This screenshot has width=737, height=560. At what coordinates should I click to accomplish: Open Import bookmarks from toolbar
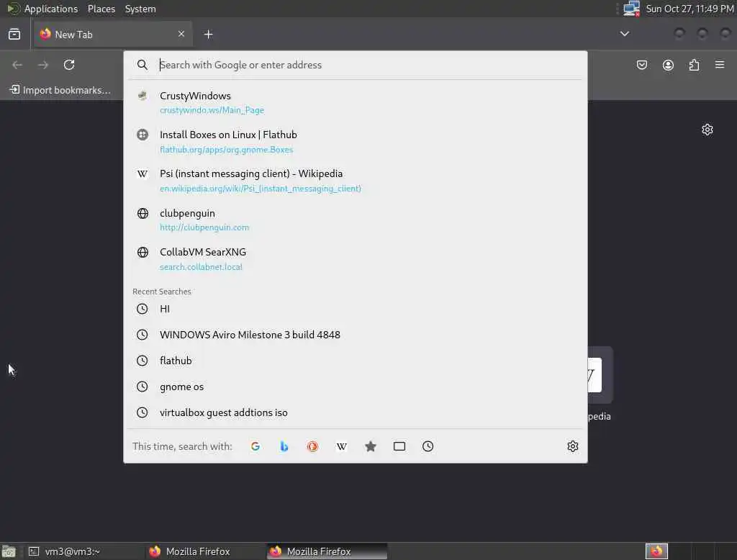[60, 90]
